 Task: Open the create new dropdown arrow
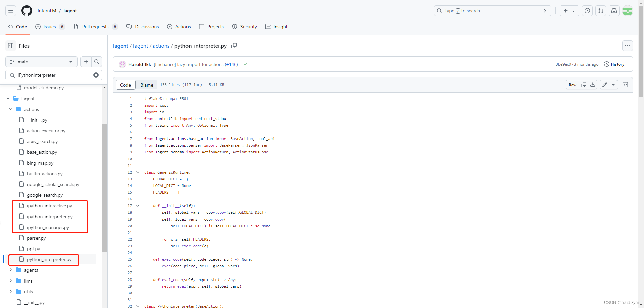coord(574,11)
